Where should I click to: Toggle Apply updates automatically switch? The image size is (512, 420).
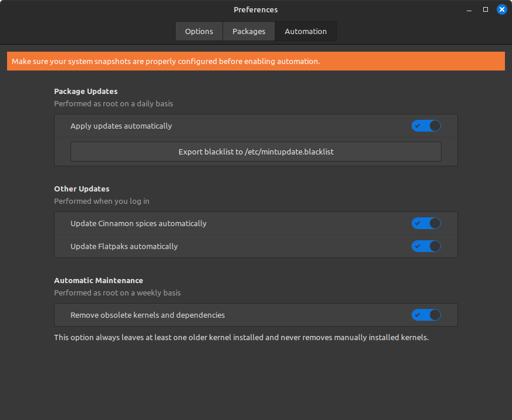(x=426, y=126)
